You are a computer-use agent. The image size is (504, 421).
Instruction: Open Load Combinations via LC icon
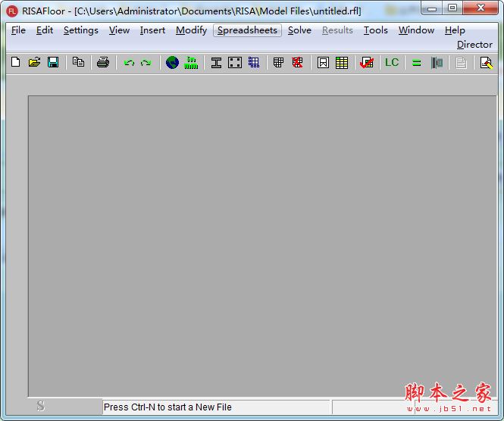pyautogui.click(x=392, y=62)
